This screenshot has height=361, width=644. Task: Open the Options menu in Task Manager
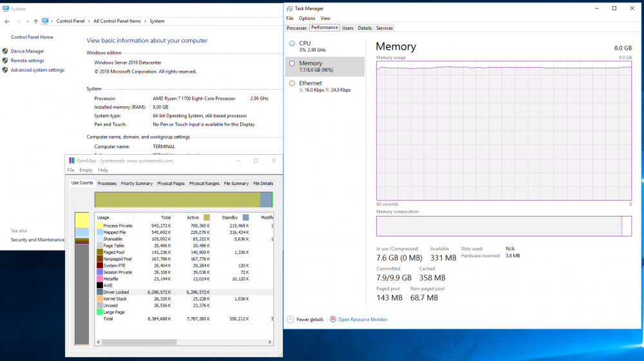point(307,19)
